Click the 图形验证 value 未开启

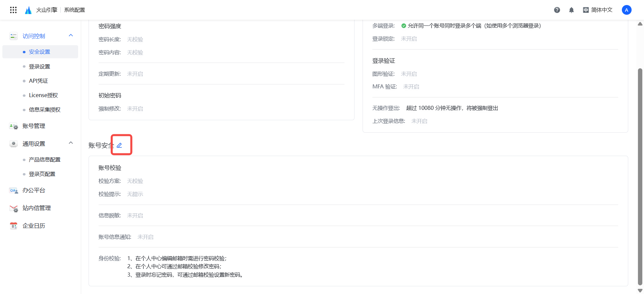pyautogui.click(x=409, y=74)
